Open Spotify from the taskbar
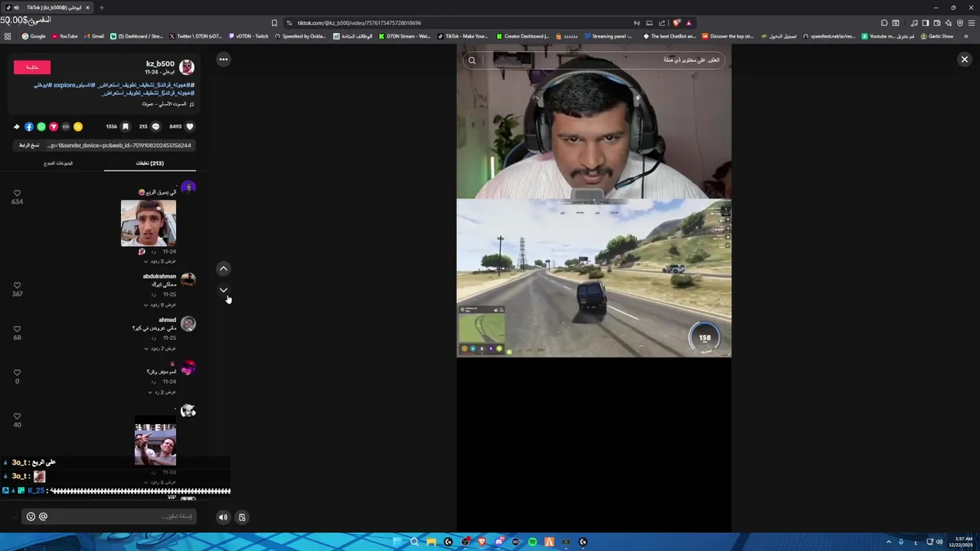This screenshot has height=551, width=980. pos(532,542)
